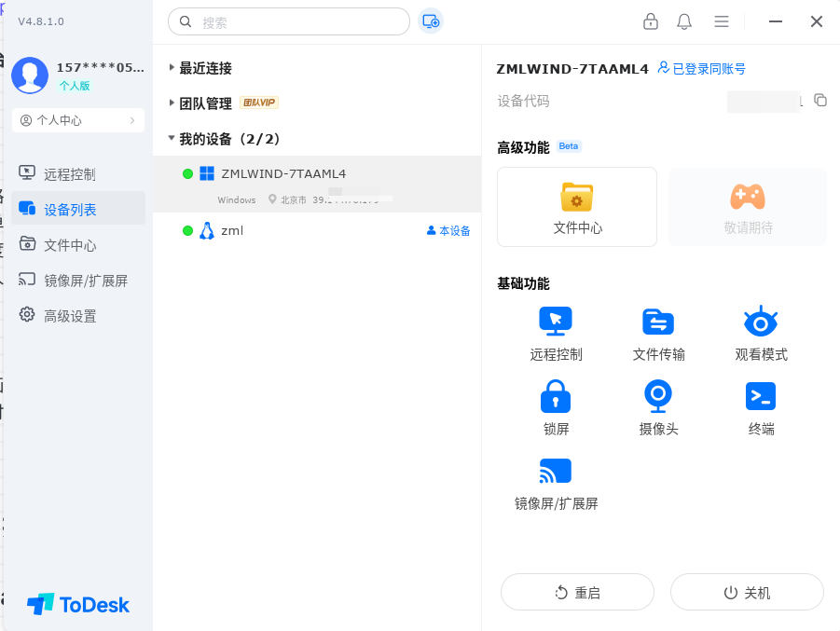Switch to Advanced Settings (高级设置) in sidebar
Viewport: 840px width, 631px height.
pos(70,316)
